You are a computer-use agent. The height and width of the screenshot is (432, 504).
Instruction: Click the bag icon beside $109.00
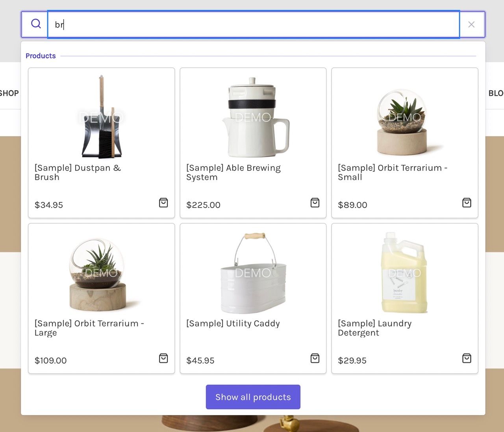coord(163,358)
